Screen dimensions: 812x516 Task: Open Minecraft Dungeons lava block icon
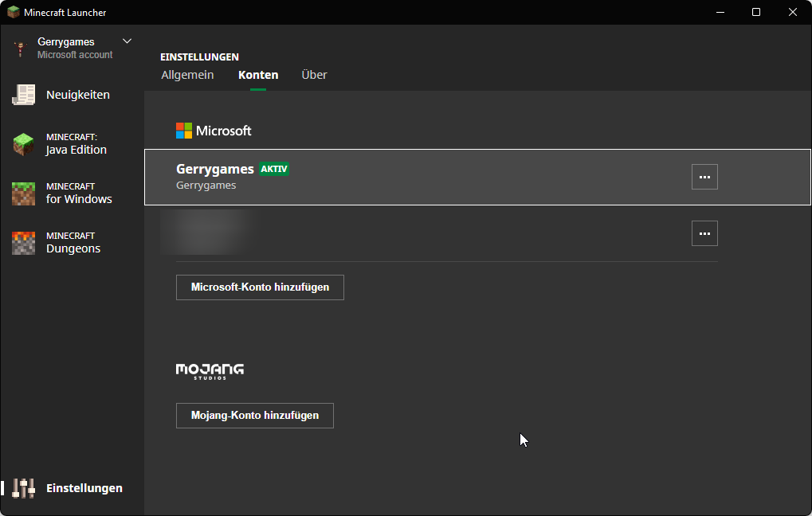point(24,243)
